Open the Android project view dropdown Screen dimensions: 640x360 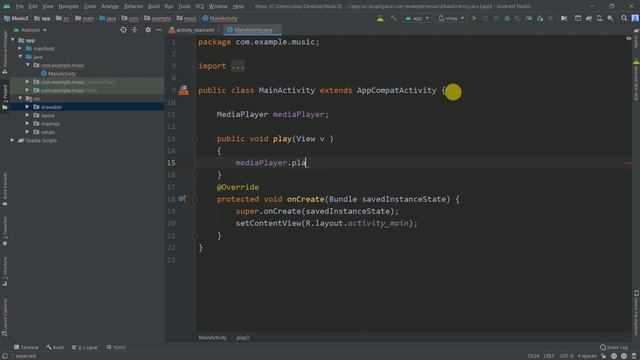30,30
